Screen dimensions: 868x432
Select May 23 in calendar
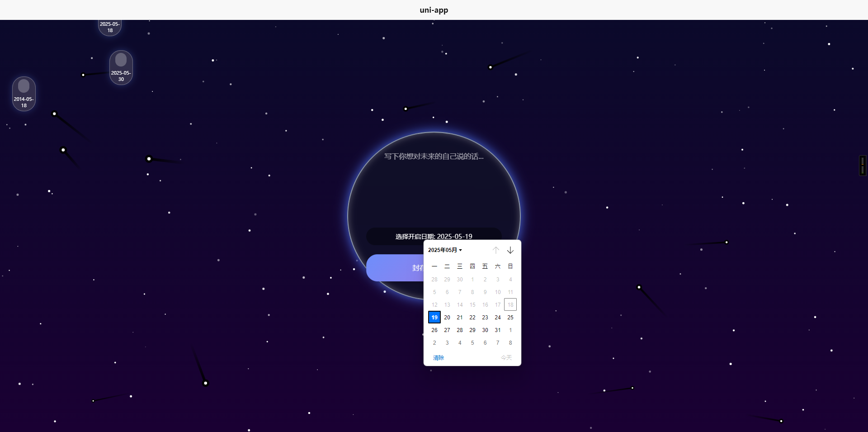point(485,318)
